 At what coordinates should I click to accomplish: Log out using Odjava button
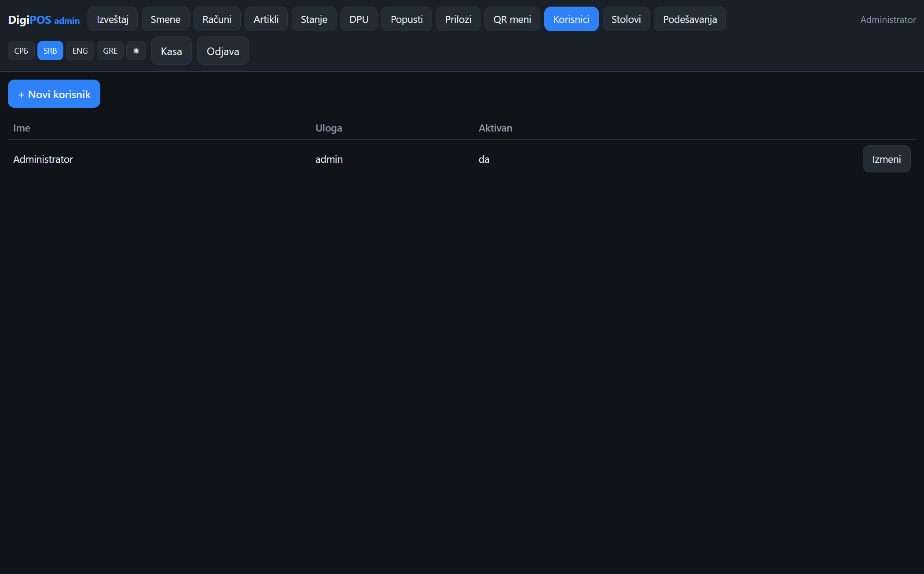[x=223, y=51]
